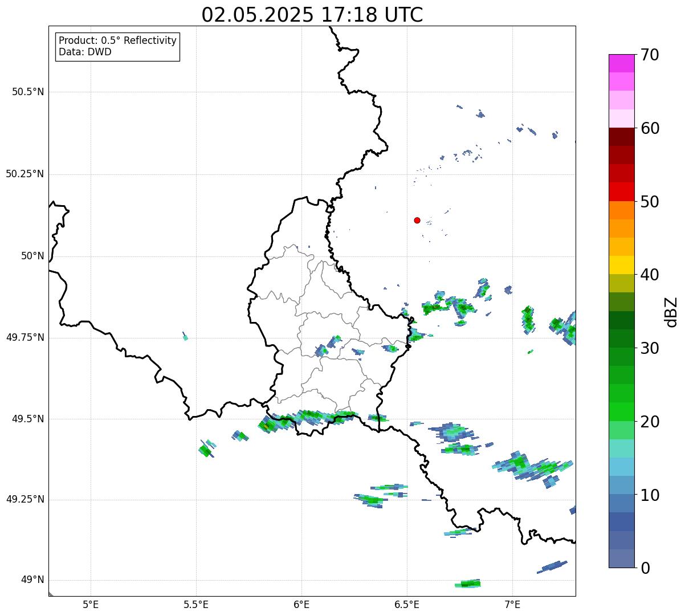The height and width of the screenshot is (616, 685).
Task: Click the red station marker dot
Action: pos(417,220)
